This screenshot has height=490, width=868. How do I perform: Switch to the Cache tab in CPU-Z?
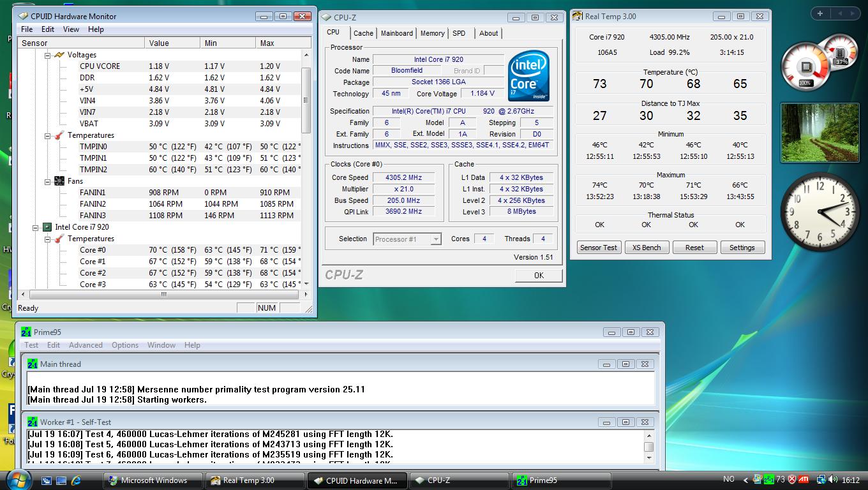pos(363,33)
